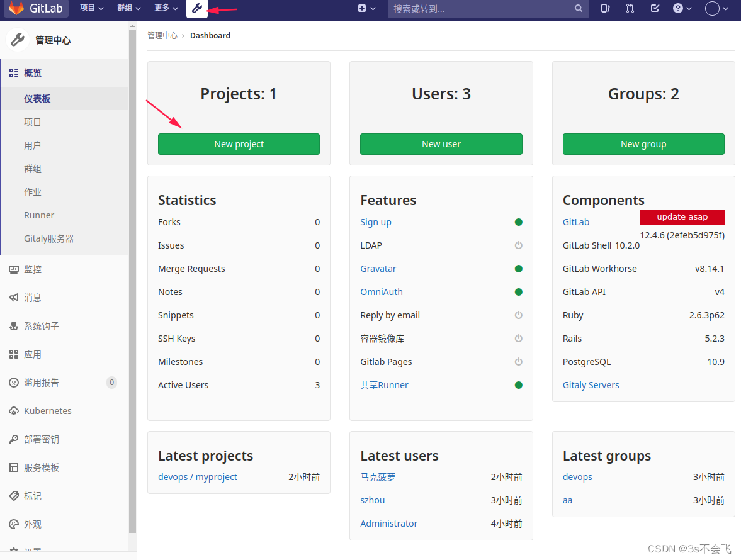741x560 pixels.
Task: Select Runner in sidebar
Action: click(65, 215)
